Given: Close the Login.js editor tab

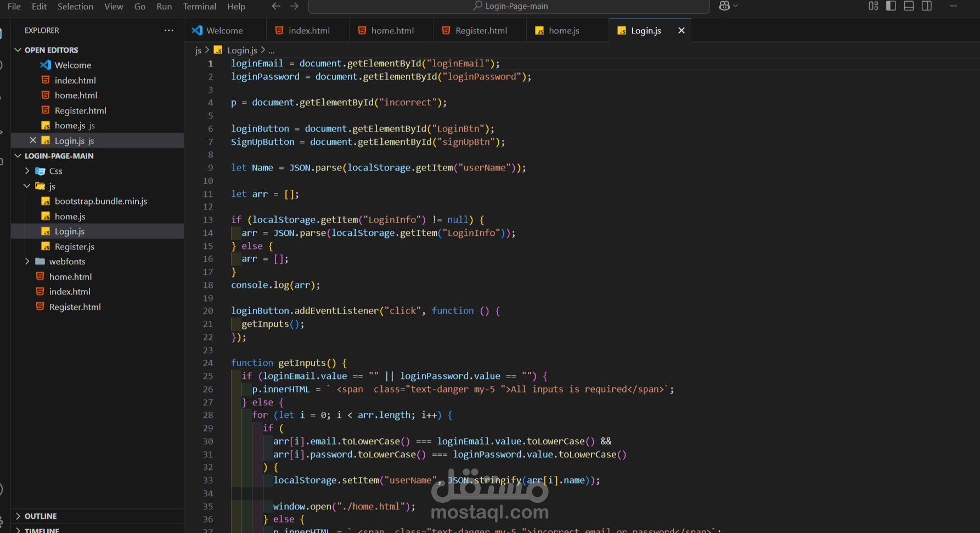Looking at the screenshot, I should coord(682,31).
